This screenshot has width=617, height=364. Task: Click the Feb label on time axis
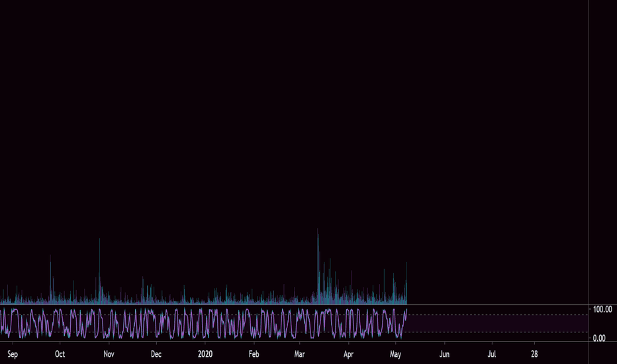point(254,354)
